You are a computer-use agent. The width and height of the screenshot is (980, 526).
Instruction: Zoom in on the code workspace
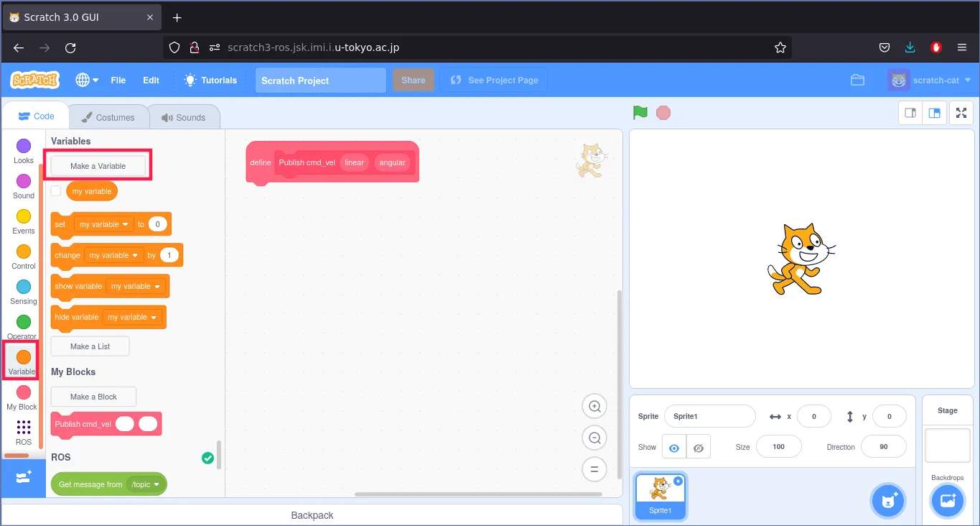(x=594, y=407)
